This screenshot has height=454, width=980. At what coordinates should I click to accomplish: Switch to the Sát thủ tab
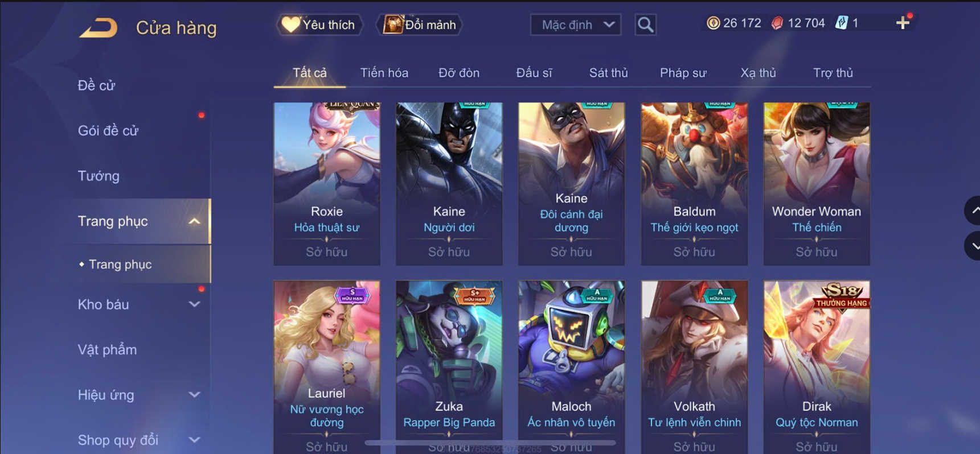(608, 73)
